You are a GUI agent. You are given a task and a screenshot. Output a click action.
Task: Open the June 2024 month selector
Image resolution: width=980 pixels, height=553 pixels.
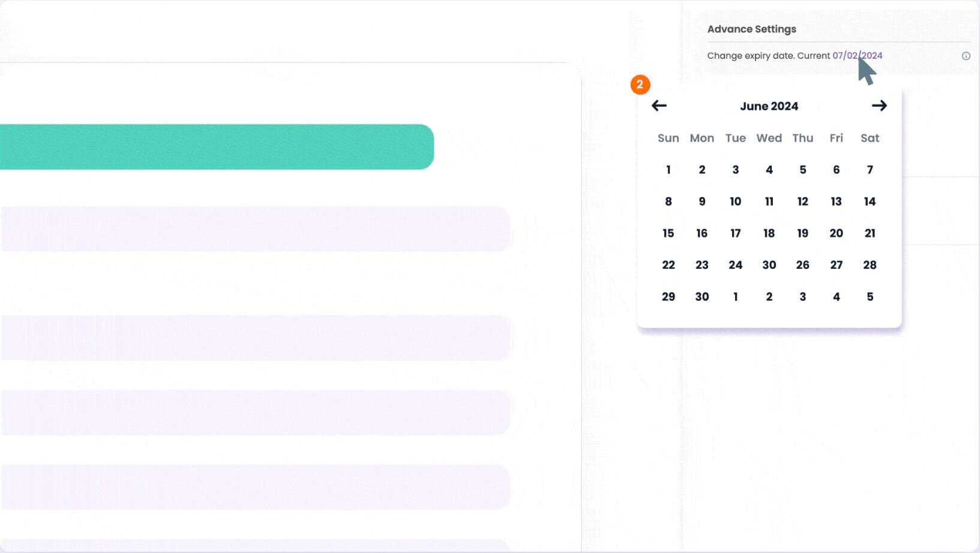point(769,106)
